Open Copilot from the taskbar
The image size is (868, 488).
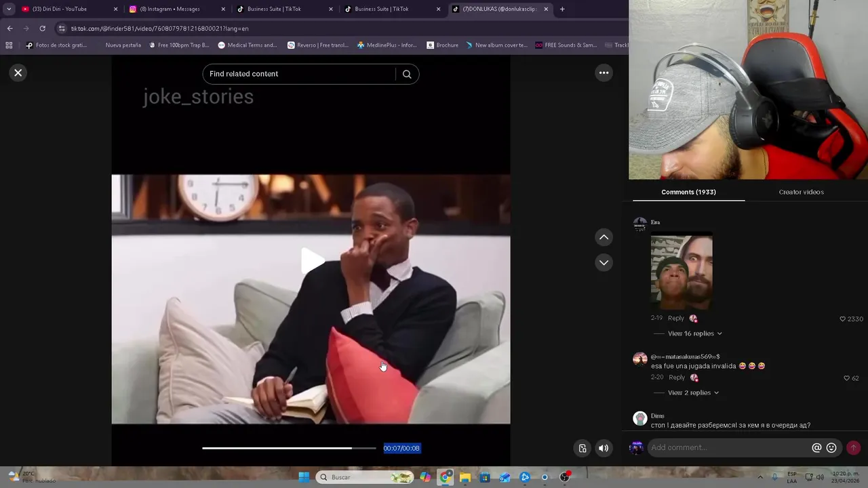pos(425,477)
